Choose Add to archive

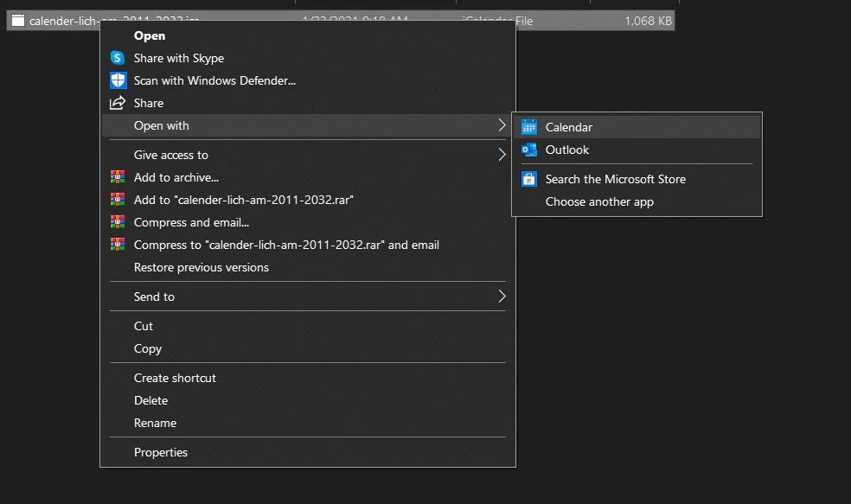coord(308,177)
